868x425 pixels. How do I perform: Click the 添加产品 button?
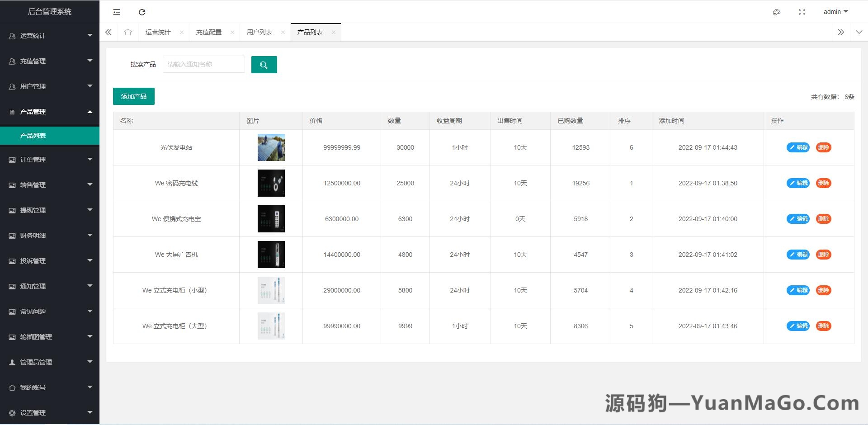point(134,96)
